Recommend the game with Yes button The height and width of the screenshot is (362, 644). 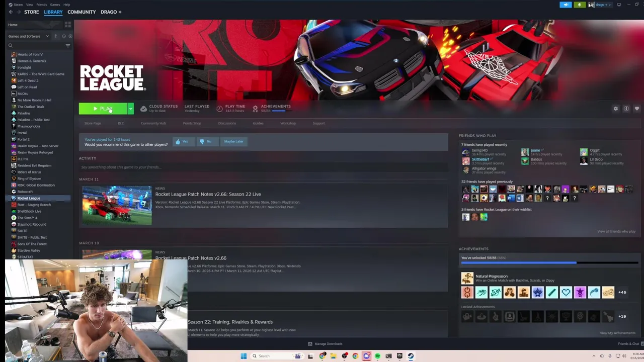pyautogui.click(x=184, y=141)
